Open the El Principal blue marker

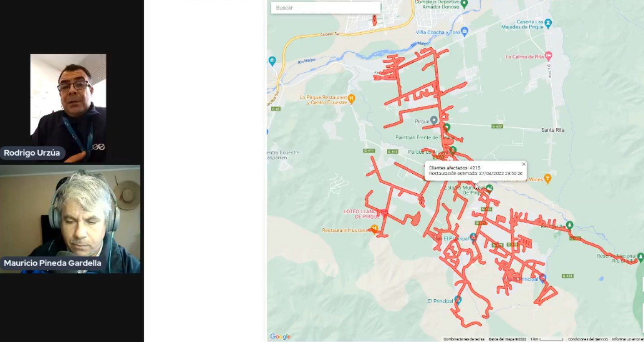coord(458,300)
